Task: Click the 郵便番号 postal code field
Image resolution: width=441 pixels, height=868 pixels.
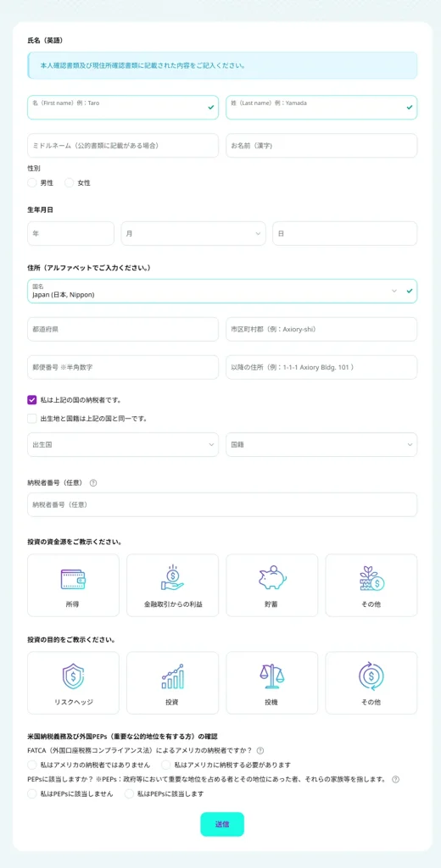Action: pyautogui.click(x=123, y=368)
